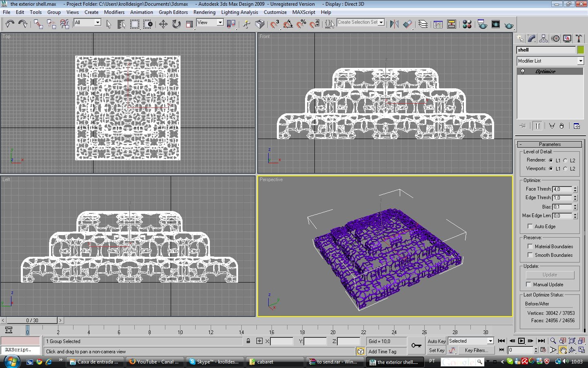Screen dimensions: 588x368
Task: Activate the Select and Rotate tool
Action: (176, 24)
